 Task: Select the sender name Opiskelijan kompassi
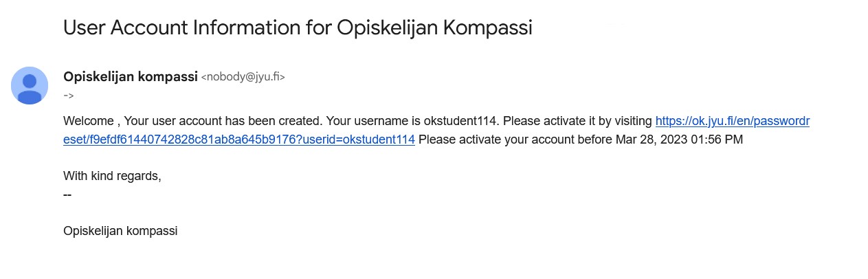point(131,76)
